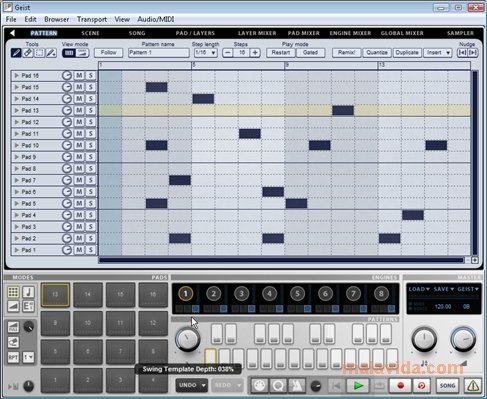Switch to grid view mode
Viewport: 487px width, 399px height.
[69, 53]
